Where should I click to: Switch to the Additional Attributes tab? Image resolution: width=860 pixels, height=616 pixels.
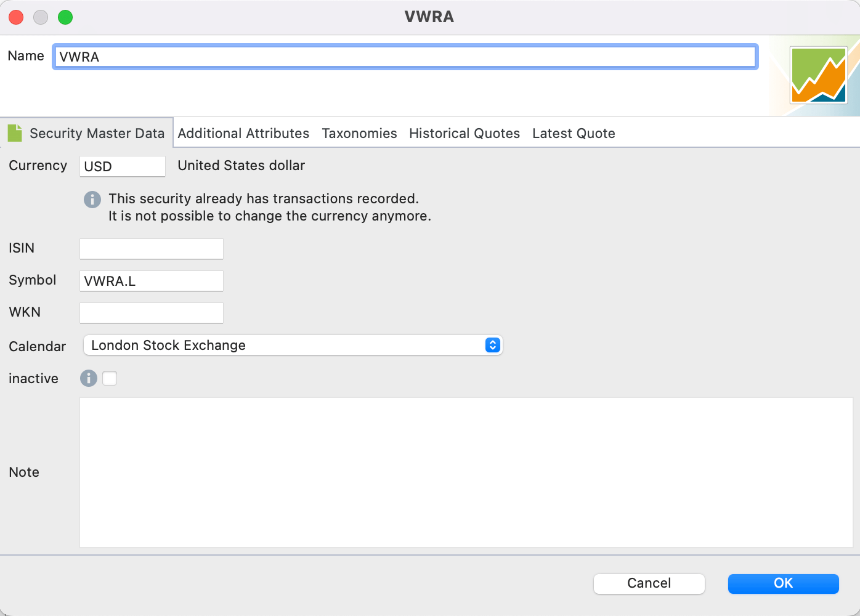pyautogui.click(x=243, y=133)
